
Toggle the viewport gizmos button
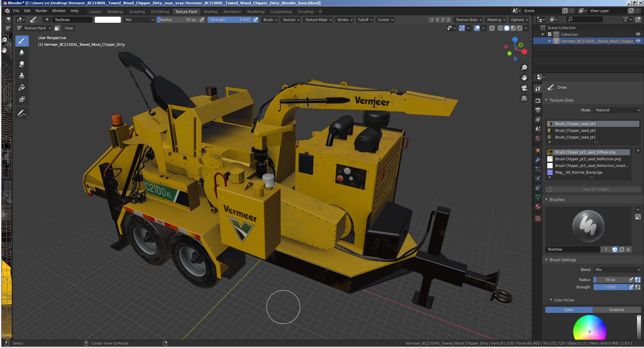coord(462,28)
